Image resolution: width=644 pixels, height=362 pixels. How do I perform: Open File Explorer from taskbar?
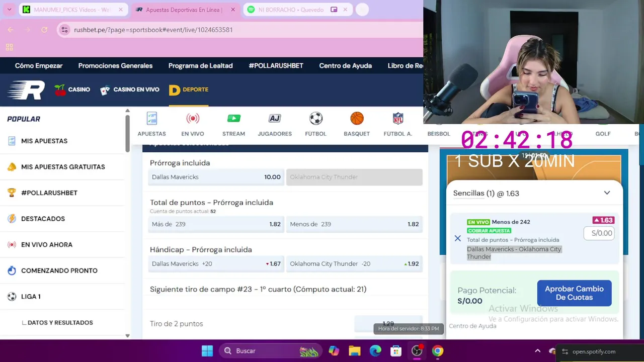[x=355, y=351]
